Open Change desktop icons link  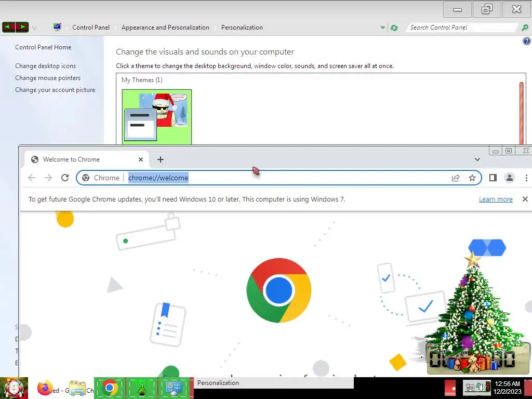(x=46, y=66)
